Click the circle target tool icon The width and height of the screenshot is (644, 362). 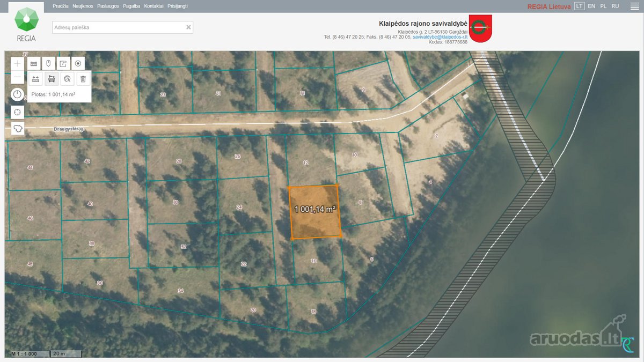(78, 63)
